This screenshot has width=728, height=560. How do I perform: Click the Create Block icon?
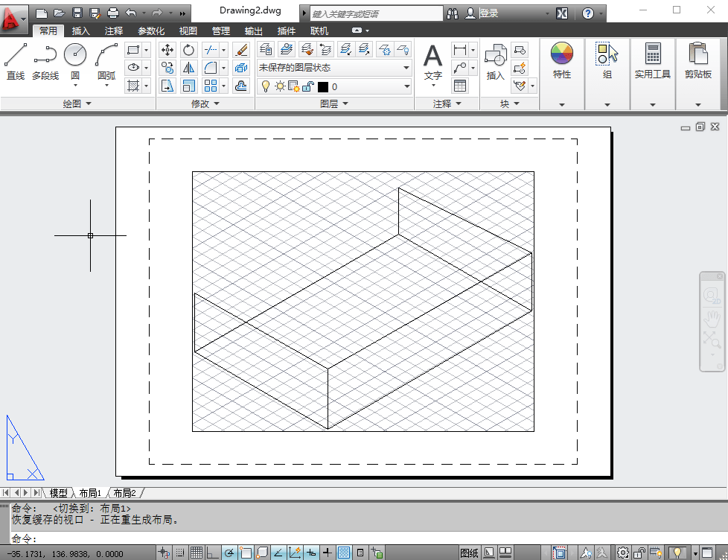pyautogui.click(x=520, y=50)
